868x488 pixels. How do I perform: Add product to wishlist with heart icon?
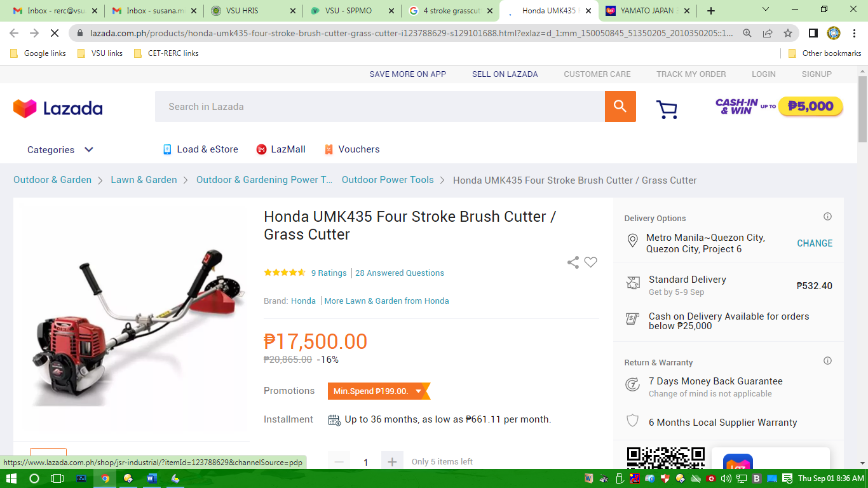[591, 262]
